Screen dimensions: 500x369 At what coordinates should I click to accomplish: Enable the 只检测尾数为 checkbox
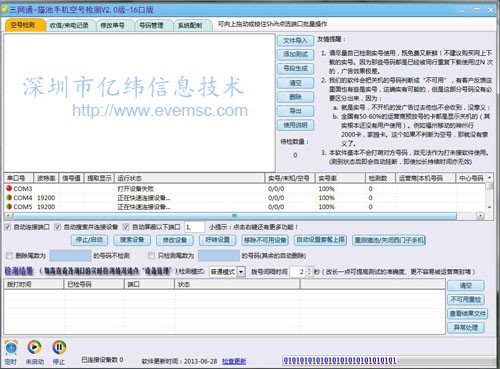[151, 256]
